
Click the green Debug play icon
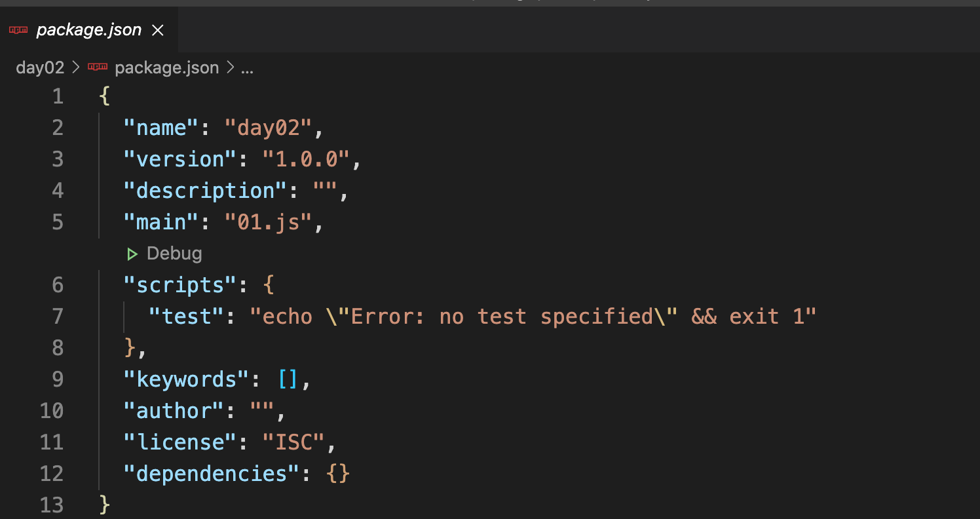132,254
